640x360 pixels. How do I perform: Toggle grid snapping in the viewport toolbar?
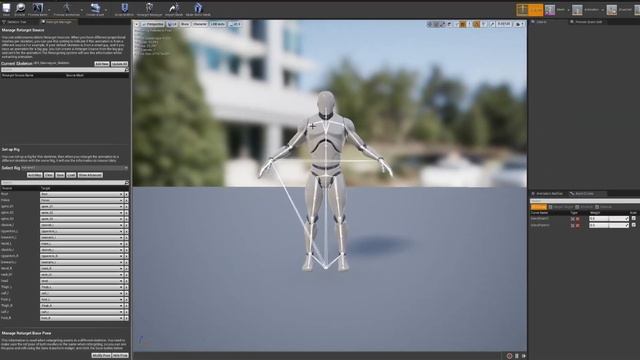point(463,24)
